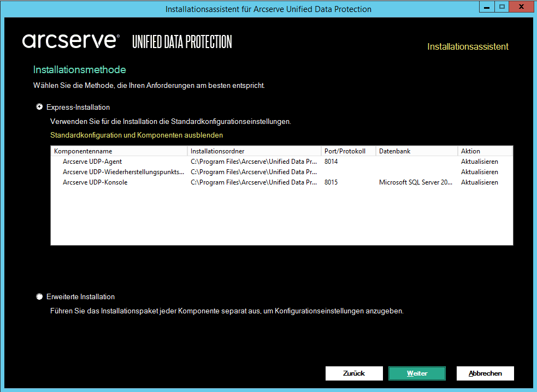The image size is (537, 392).
Task: Cancel setup with the Abbrechen button
Action: coord(485,373)
